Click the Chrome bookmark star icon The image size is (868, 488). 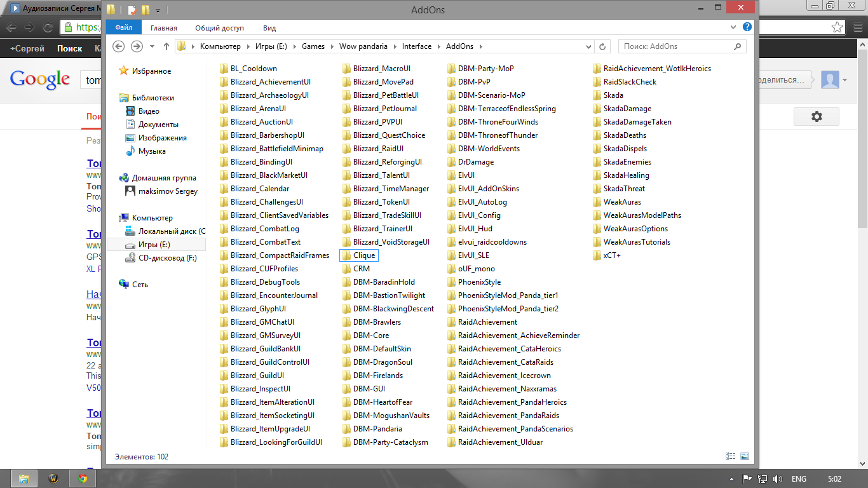[x=838, y=28]
